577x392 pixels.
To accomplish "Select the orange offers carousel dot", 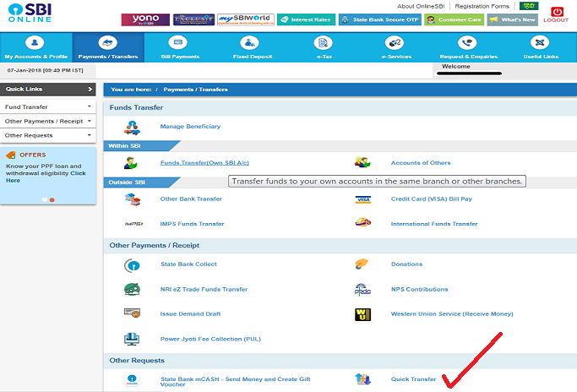I will point(52,199).
